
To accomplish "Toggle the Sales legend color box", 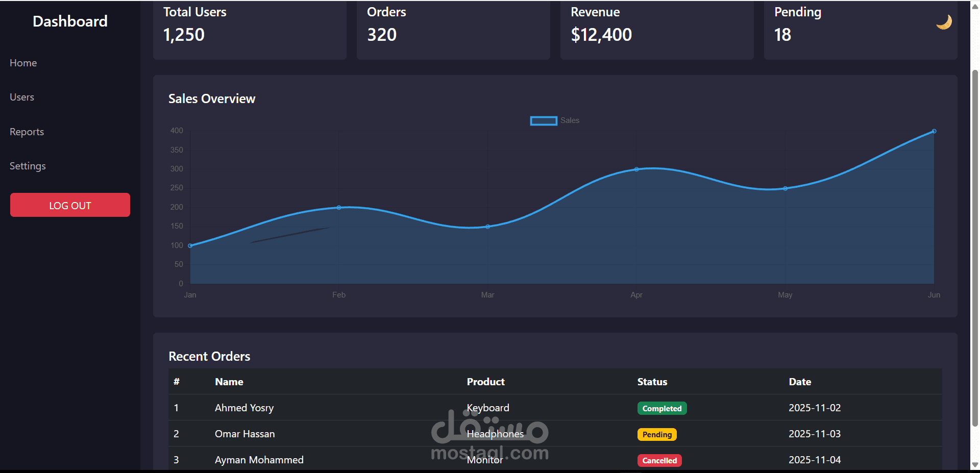I will pos(544,121).
